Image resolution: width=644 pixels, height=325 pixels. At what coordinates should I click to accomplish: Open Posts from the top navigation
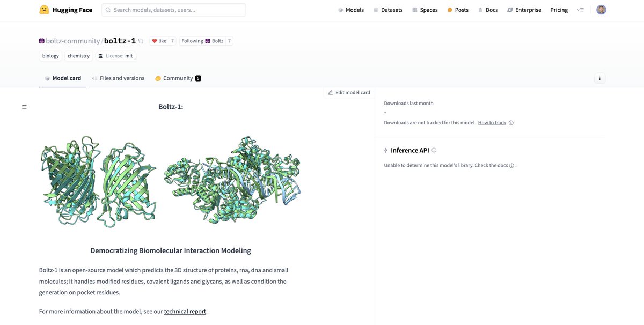point(458,10)
